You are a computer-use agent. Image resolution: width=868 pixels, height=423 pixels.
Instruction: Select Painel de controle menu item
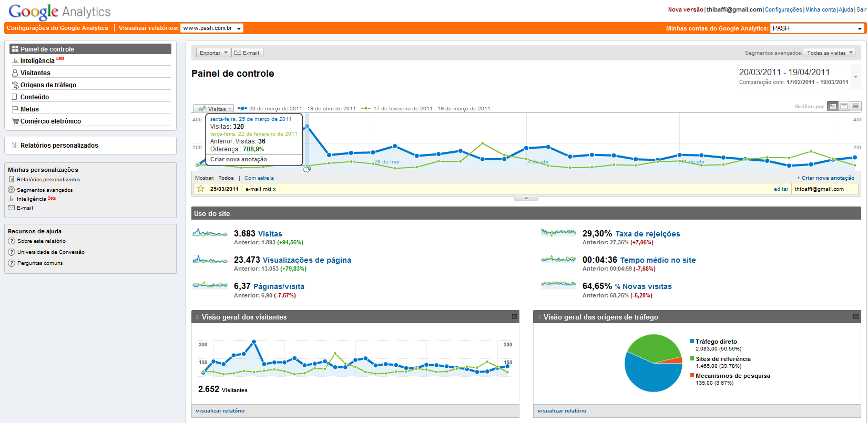[90, 49]
